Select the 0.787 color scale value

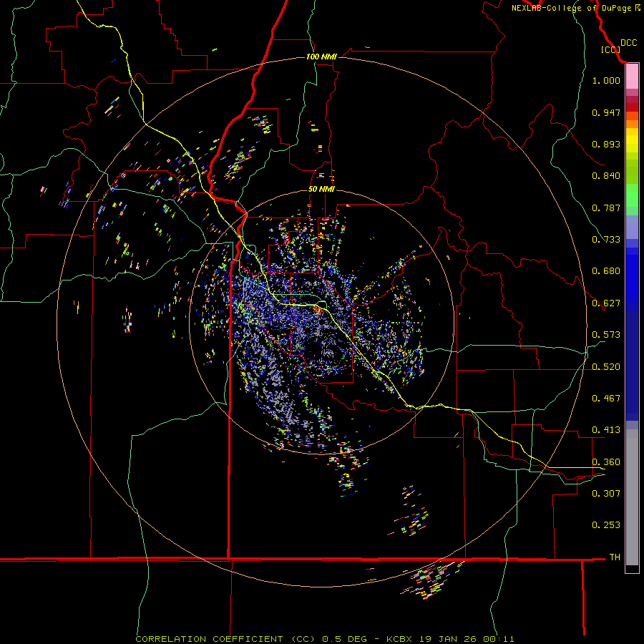point(606,208)
